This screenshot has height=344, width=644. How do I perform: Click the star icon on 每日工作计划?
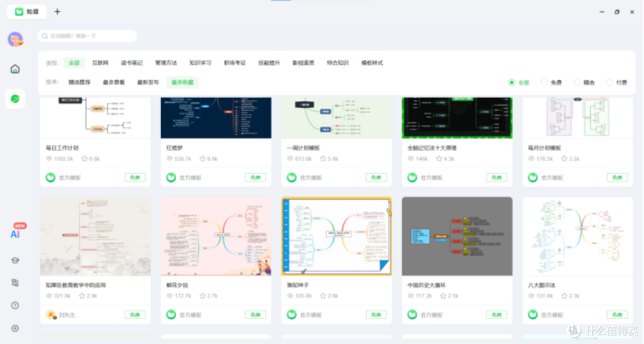(85, 159)
